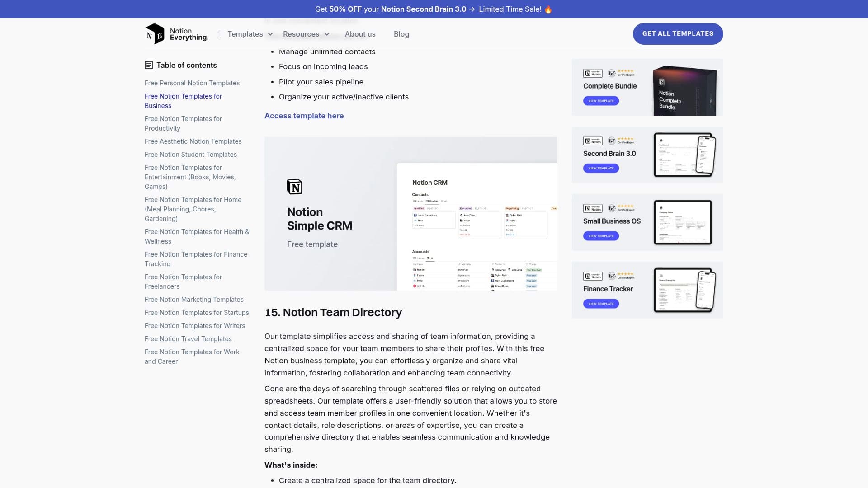Open the Blog page

401,34
